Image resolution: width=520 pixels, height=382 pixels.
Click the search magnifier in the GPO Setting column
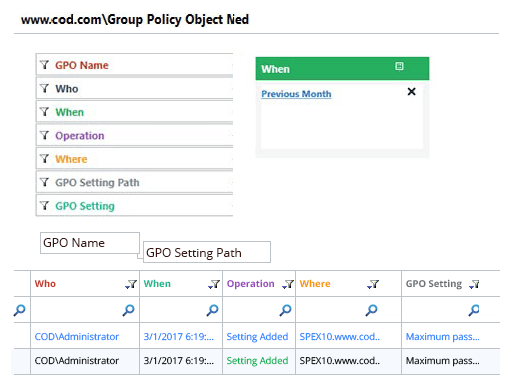(474, 310)
